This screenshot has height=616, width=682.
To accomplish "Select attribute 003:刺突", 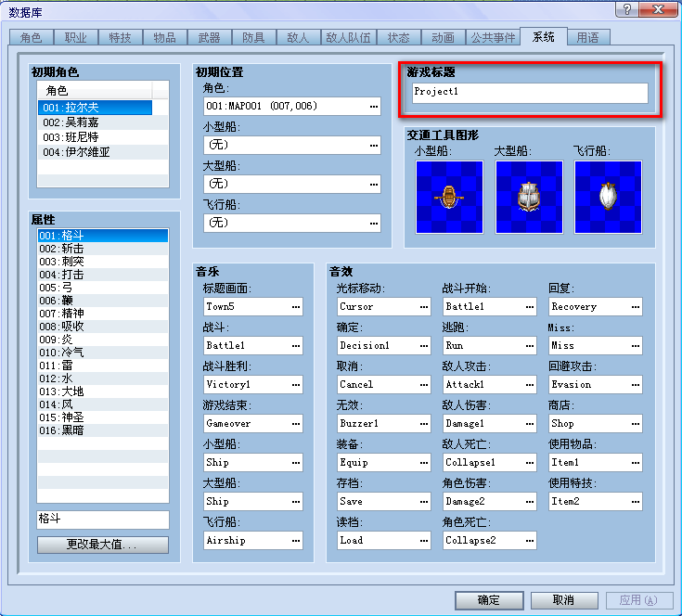I will (103, 262).
